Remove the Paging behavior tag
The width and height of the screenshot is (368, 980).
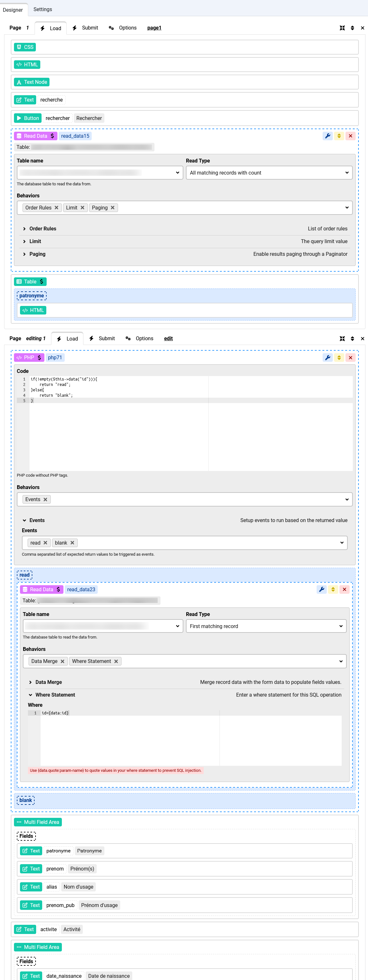(x=113, y=208)
